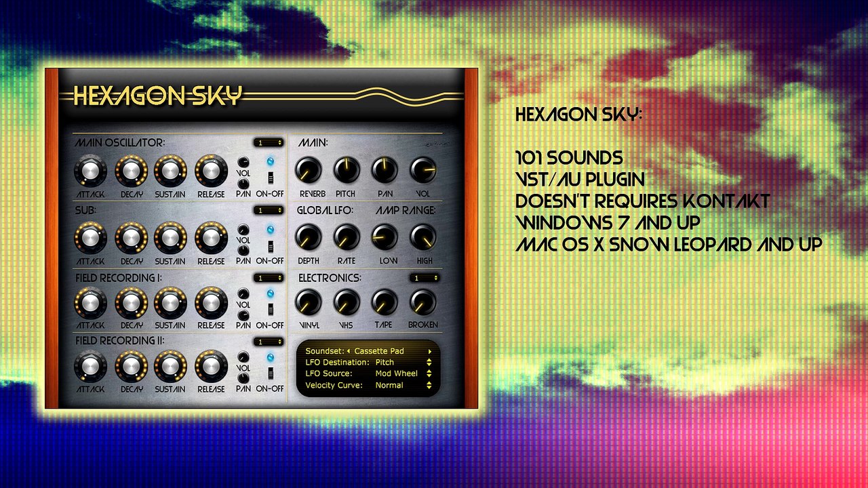This screenshot has height=488, width=868.
Task: Click the Field Recording I Sustain knob
Action: [170, 303]
